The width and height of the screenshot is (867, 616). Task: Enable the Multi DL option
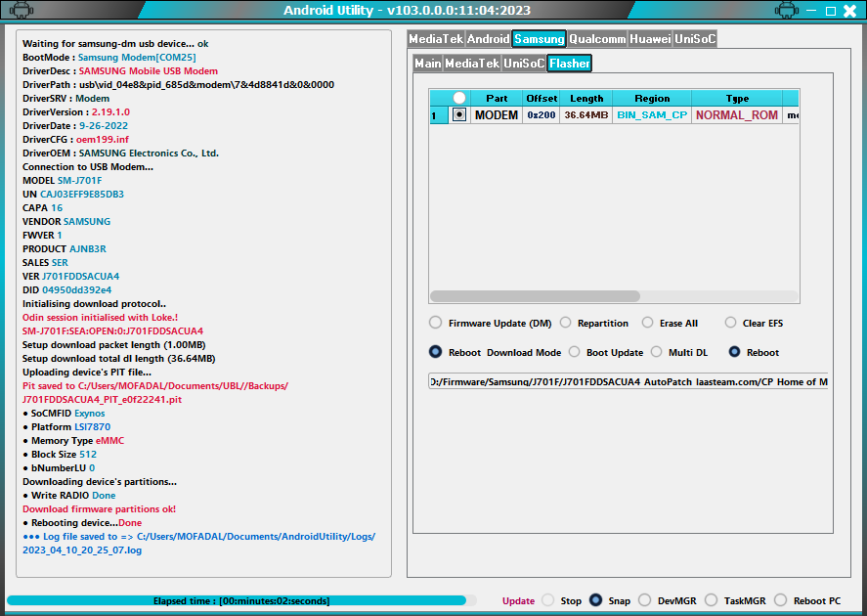click(x=656, y=352)
